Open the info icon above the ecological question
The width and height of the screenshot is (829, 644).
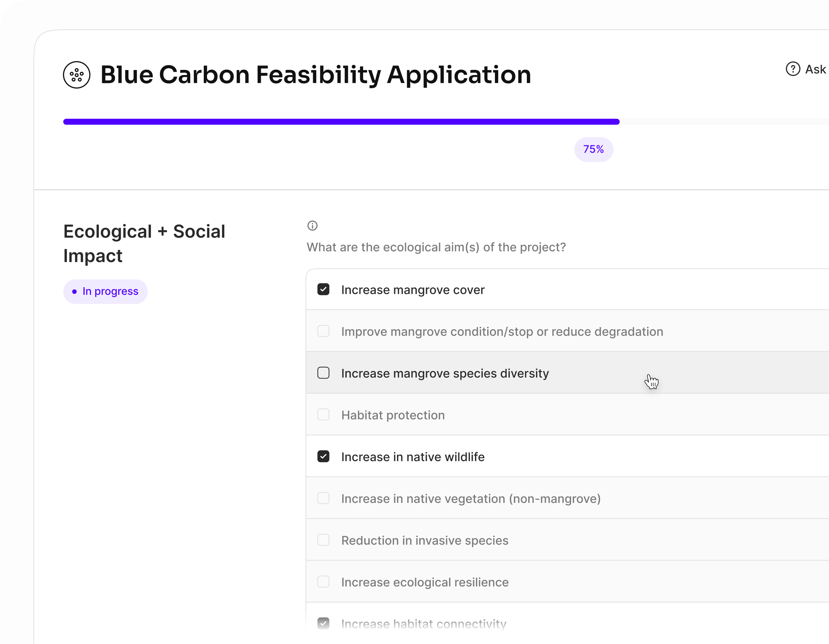312,226
